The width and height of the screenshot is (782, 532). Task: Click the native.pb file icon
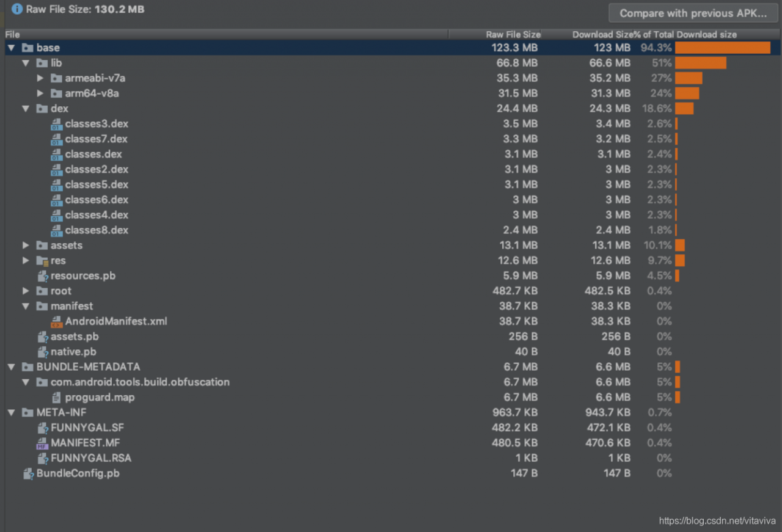point(43,352)
